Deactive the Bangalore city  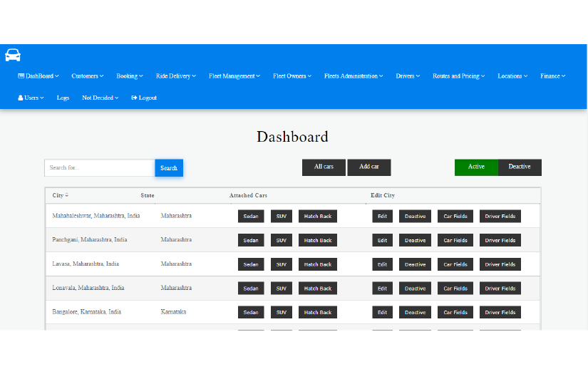click(x=415, y=312)
